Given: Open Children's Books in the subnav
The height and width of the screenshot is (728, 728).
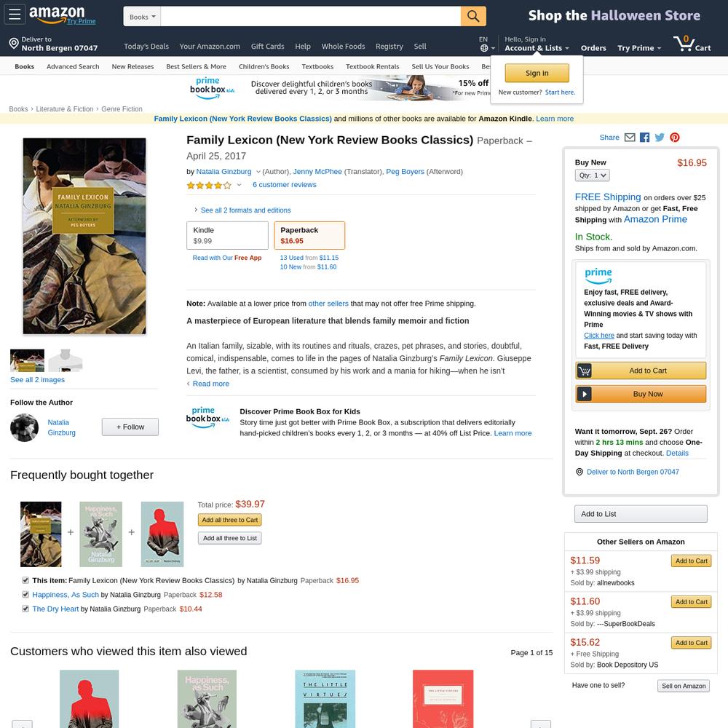Looking at the screenshot, I should [x=264, y=66].
